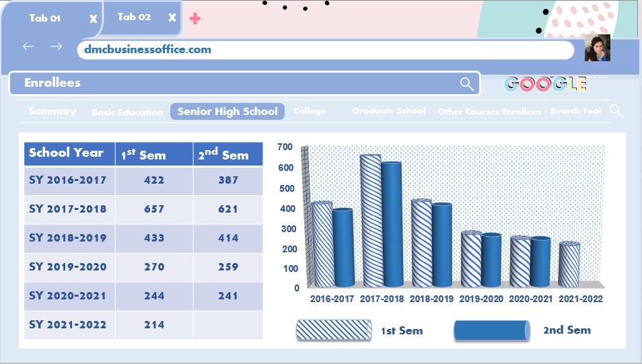Click the 422 value cell
The image size is (642, 364).
pos(154,180)
